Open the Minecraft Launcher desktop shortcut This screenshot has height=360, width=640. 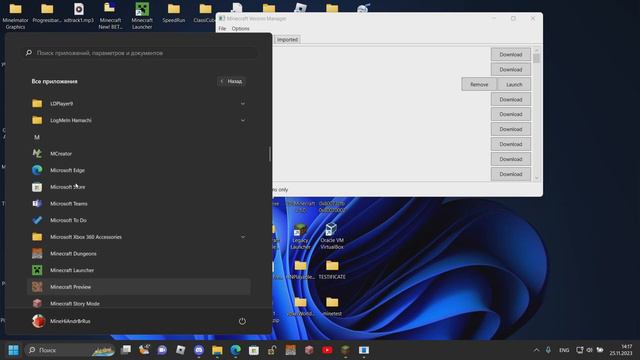coord(142,16)
